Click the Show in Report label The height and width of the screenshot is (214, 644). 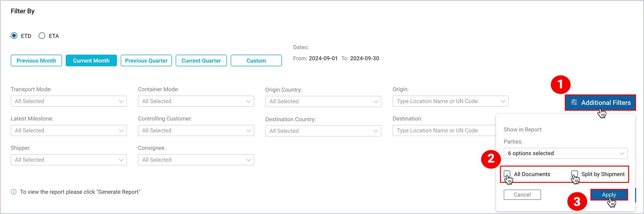(x=523, y=130)
